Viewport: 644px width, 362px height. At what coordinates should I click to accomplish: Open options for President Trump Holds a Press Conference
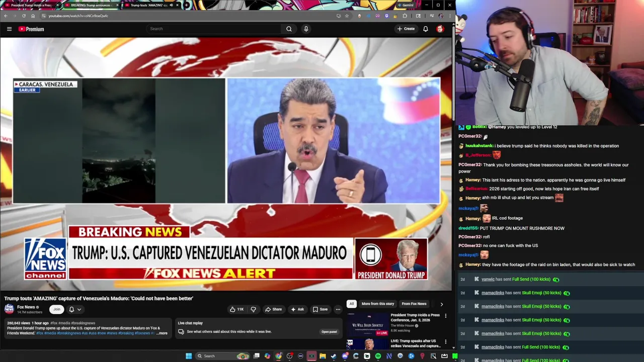point(445,316)
